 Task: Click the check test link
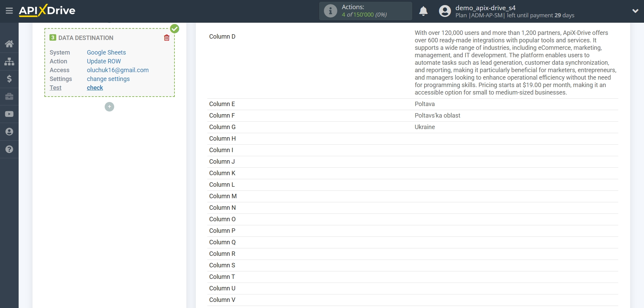[95, 88]
